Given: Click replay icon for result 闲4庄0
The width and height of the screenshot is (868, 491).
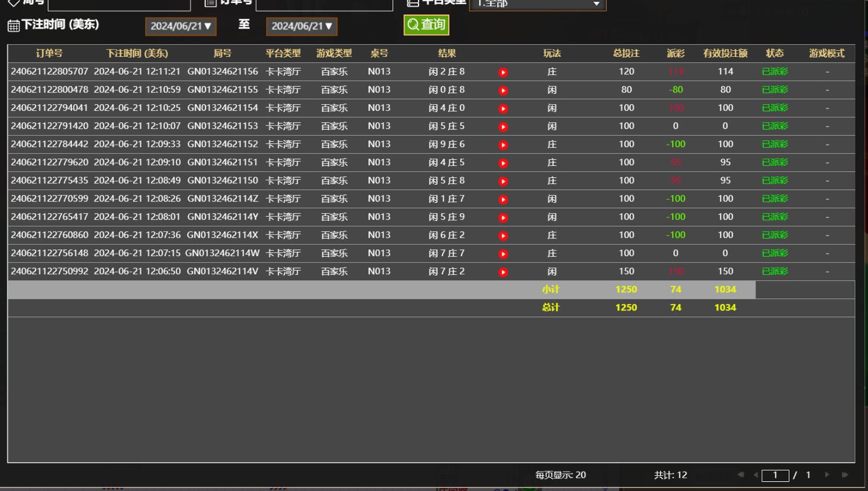Looking at the screenshot, I should tap(503, 108).
